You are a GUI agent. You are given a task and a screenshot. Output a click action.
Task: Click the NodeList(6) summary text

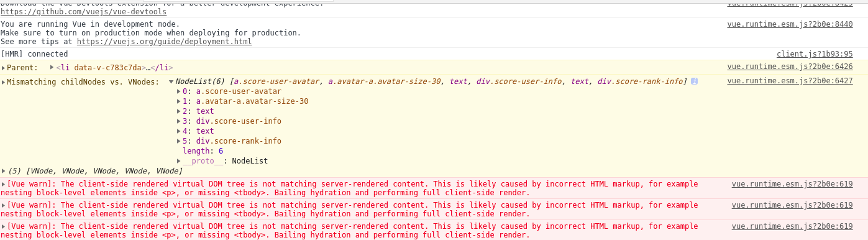coord(431,81)
